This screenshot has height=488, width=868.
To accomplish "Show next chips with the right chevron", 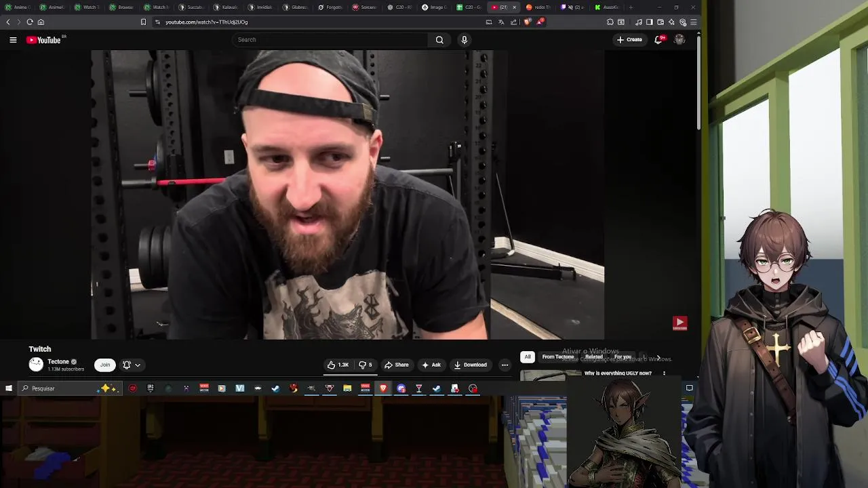I will coord(658,357).
